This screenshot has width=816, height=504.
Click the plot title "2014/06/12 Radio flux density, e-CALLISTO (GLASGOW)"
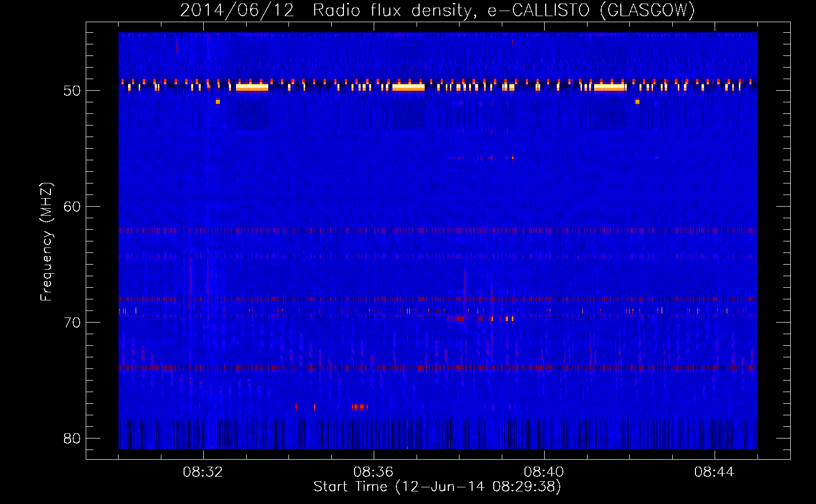click(437, 10)
